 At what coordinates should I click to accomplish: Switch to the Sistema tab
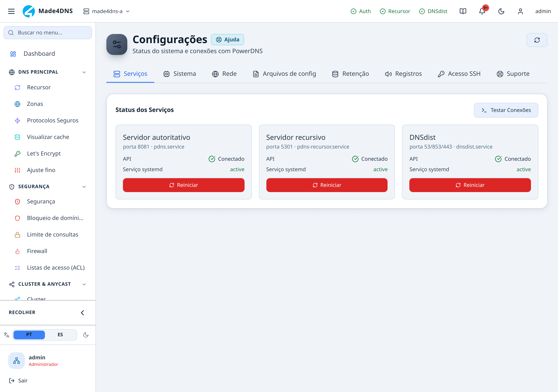pyautogui.click(x=180, y=74)
